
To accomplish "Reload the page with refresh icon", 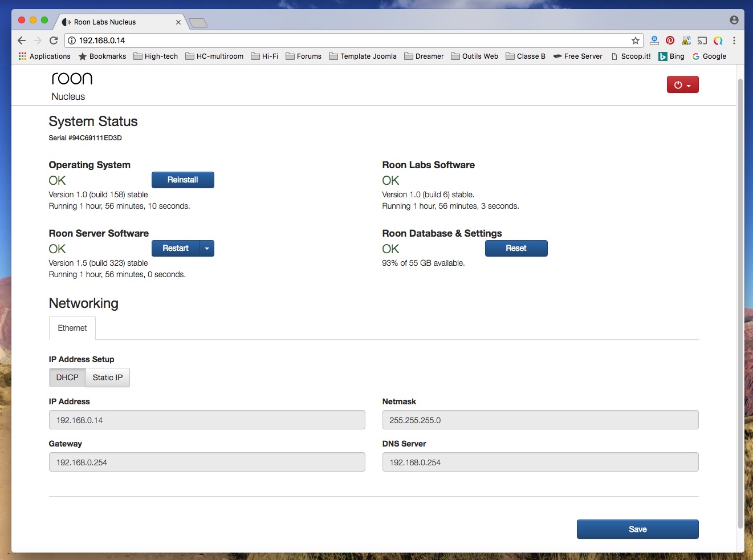I will [x=54, y=40].
